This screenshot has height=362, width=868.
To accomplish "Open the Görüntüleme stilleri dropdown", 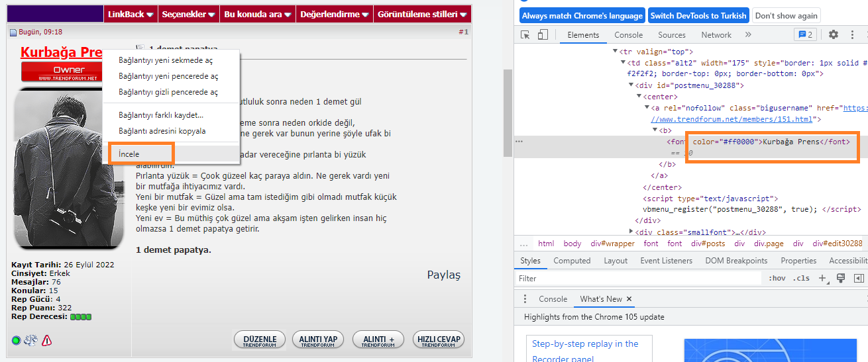I will (x=422, y=14).
